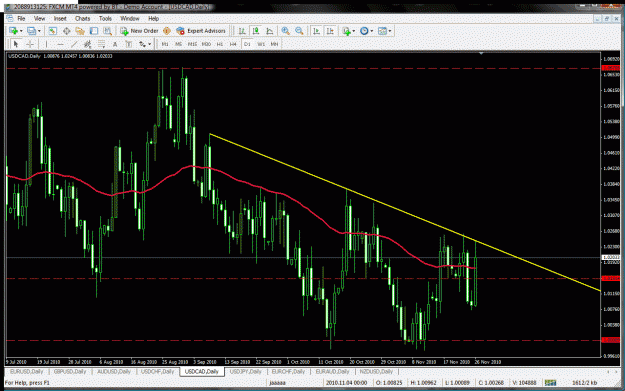Click the 'jaaaaa' profile in status bar
This screenshot has height=391, width=625.
point(277,383)
